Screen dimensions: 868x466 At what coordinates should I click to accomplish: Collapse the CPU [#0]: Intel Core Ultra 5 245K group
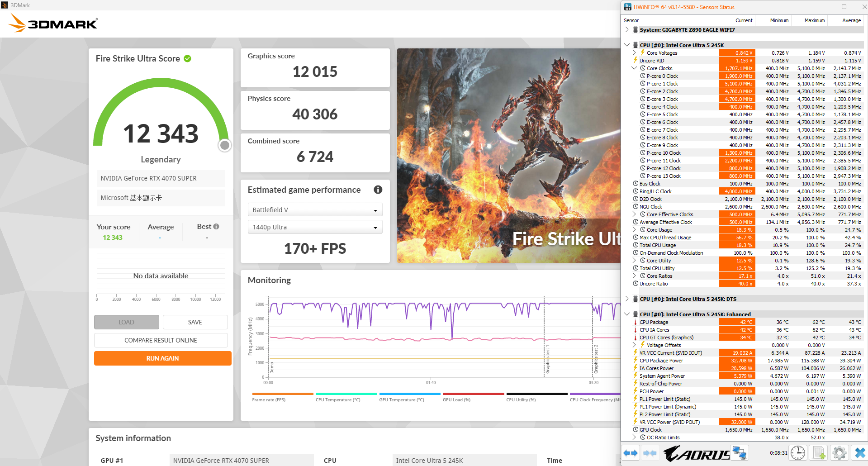(x=627, y=45)
